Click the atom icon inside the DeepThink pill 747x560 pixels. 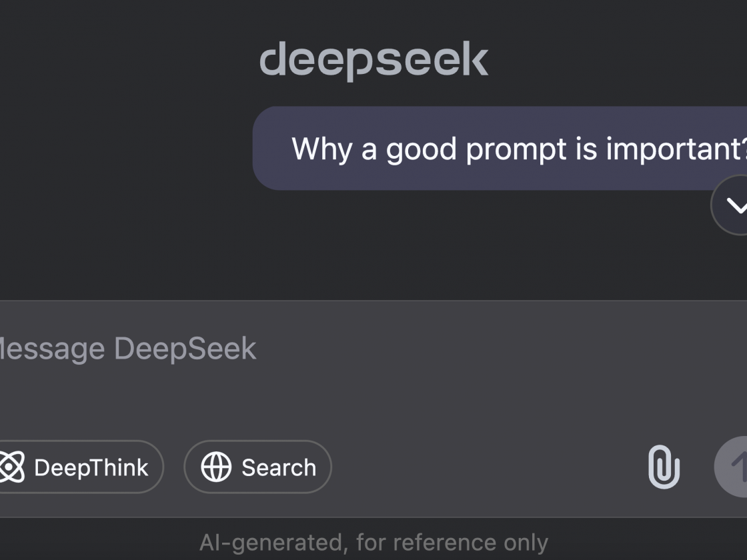pyautogui.click(x=11, y=467)
